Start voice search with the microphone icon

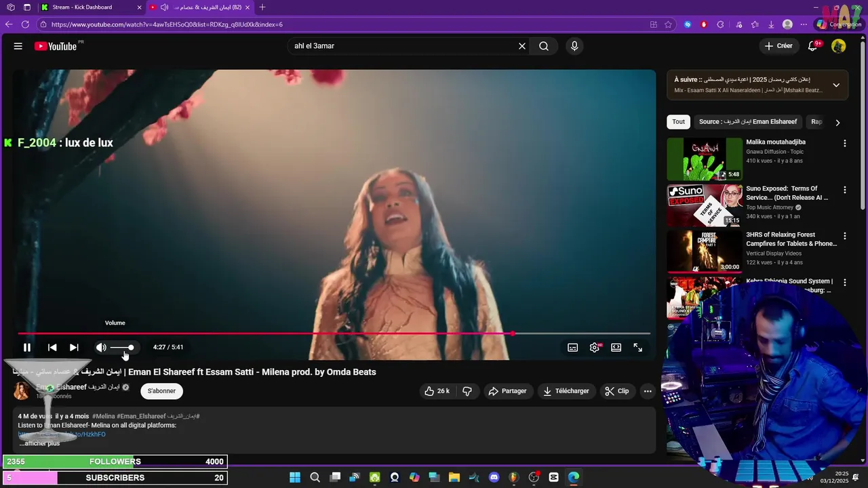pyautogui.click(x=574, y=46)
